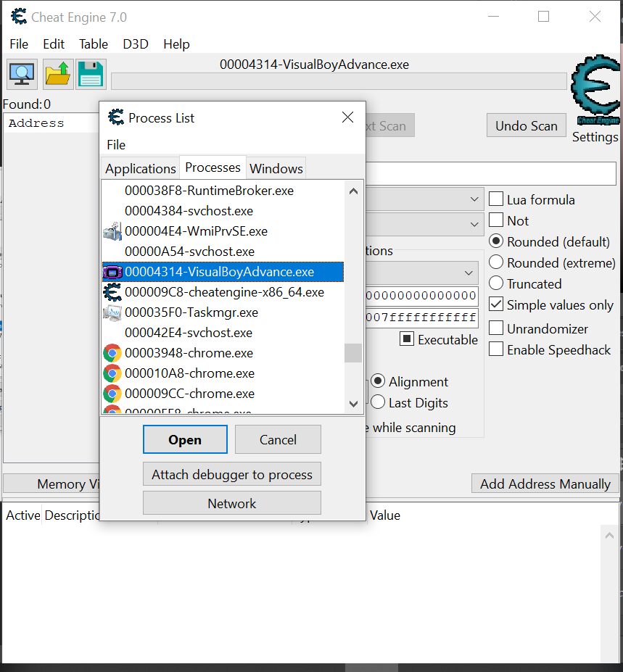Click the open folder load icon
Screen dimensions: 623x672
pos(57,74)
